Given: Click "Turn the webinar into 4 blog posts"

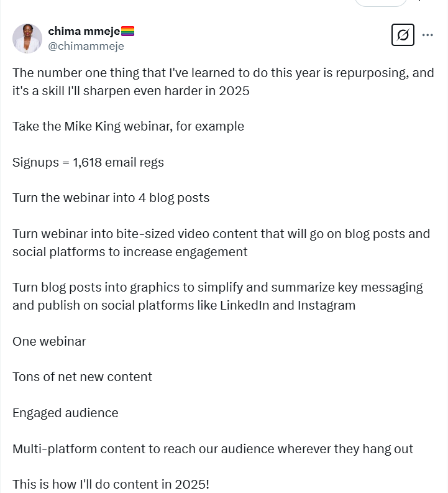Looking at the screenshot, I should (111, 198).
